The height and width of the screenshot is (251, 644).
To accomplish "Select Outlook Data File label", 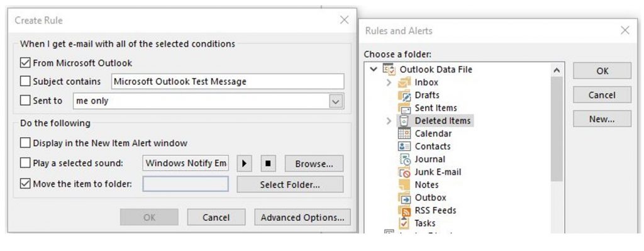I will [436, 69].
